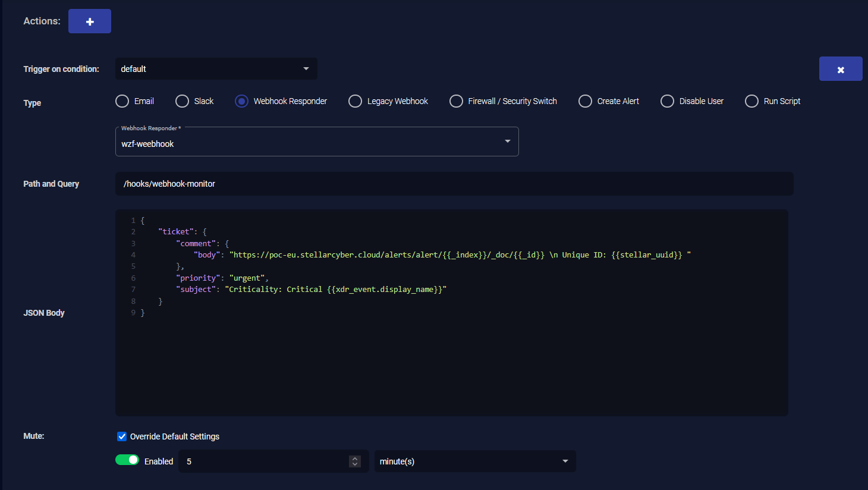Expand the Webhook Responder wzf-weebhook dropdown
Image resolution: width=868 pixels, height=490 pixels.
click(x=317, y=142)
